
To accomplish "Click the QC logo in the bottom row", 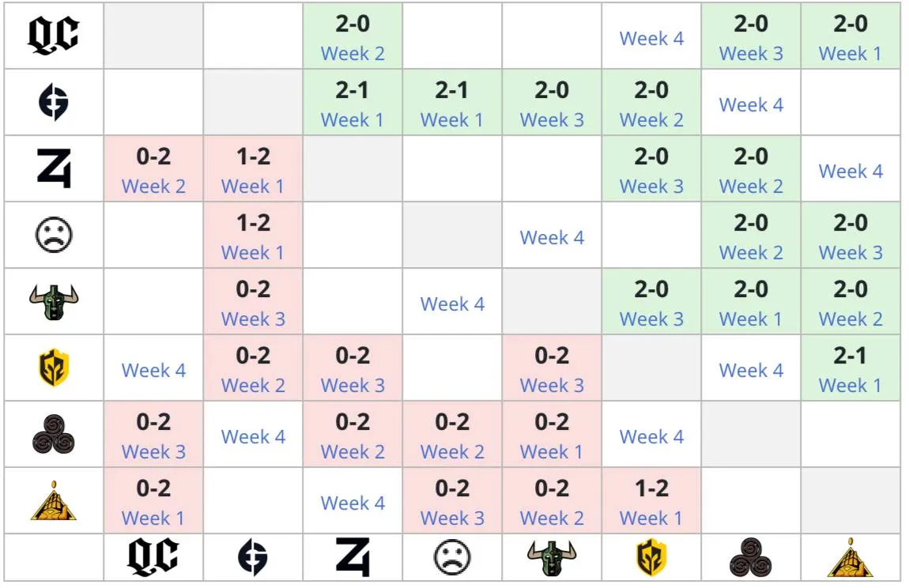I will pos(153,556).
